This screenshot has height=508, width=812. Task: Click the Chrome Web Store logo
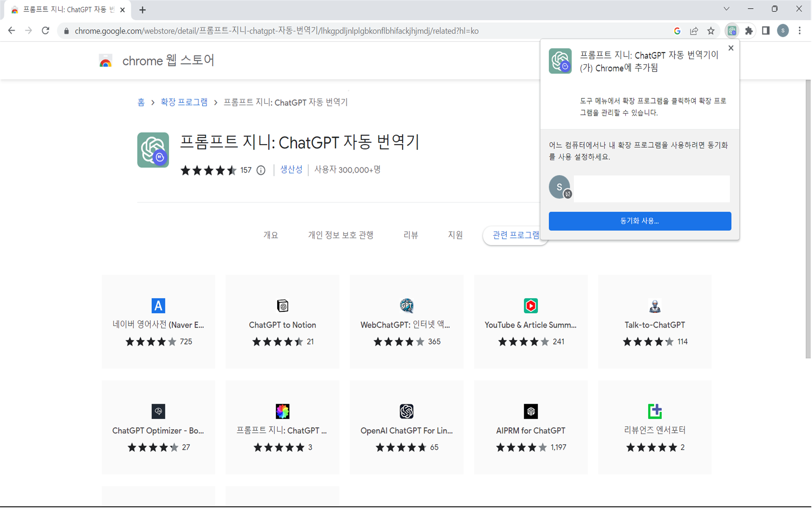(105, 61)
